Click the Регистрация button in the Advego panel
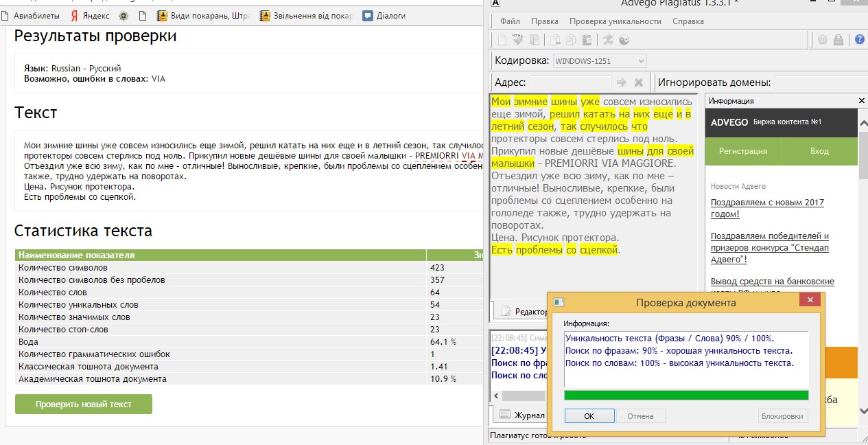The width and height of the screenshot is (868, 445). pos(743,151)
